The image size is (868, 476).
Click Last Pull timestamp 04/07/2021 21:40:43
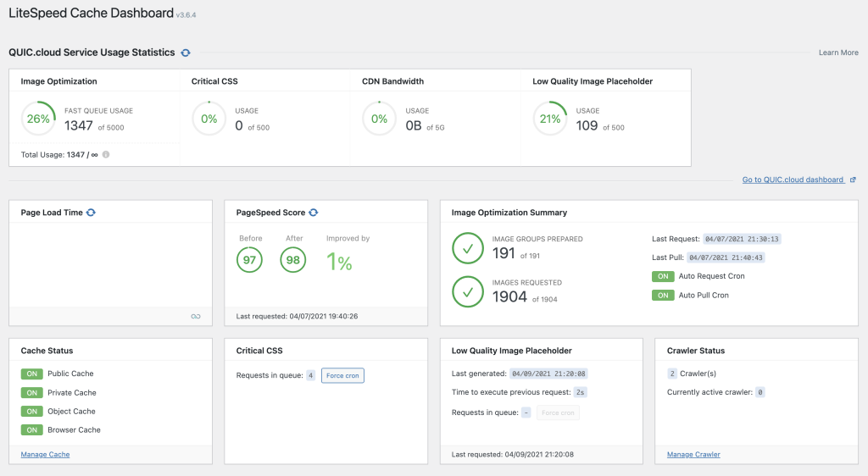[x=726, y=257]
